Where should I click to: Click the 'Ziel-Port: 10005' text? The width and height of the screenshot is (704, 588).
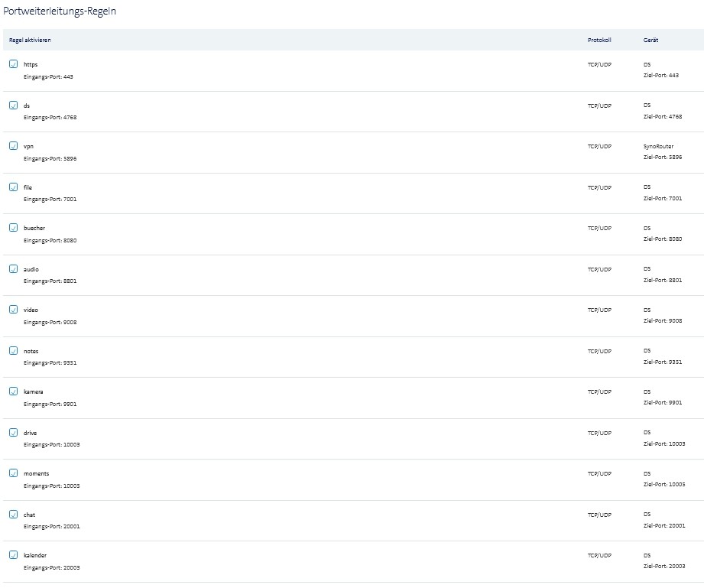[663, 485]
